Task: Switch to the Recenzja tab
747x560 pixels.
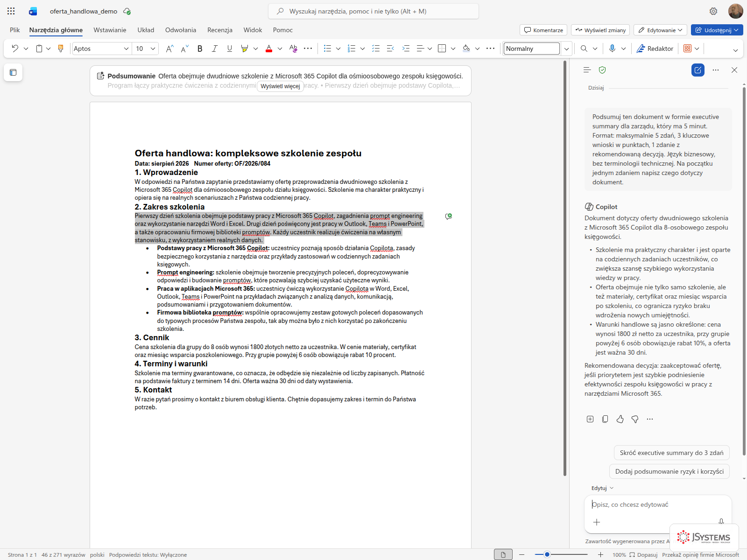Action: 220,30
